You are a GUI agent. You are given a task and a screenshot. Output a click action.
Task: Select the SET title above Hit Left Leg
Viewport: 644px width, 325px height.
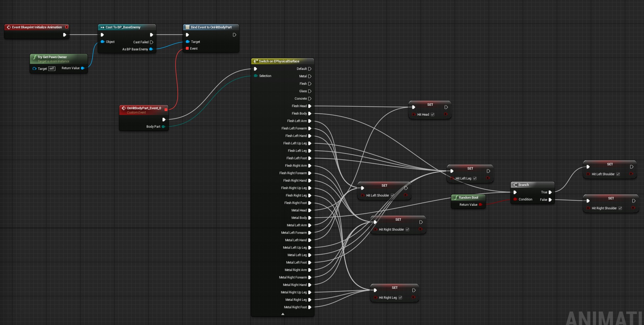coord(470,169)
